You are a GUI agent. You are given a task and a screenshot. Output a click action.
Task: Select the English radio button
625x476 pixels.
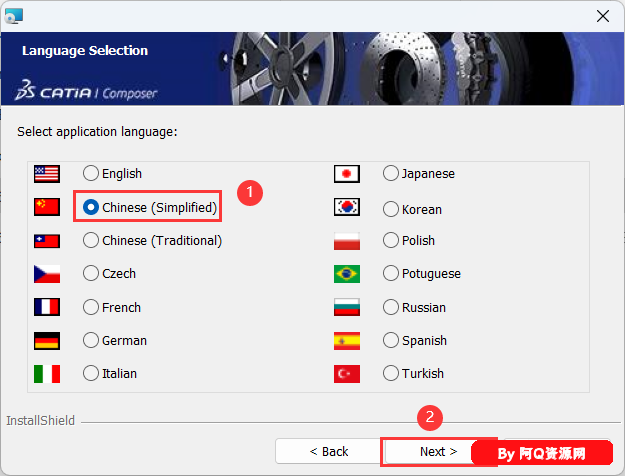tap(91, 173)
